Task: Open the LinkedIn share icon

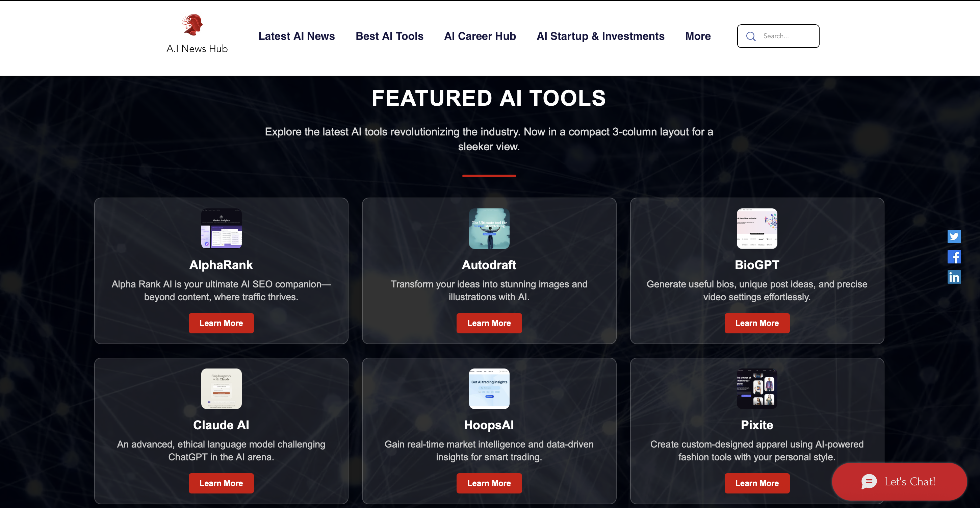Action: (x=954, y=277)
